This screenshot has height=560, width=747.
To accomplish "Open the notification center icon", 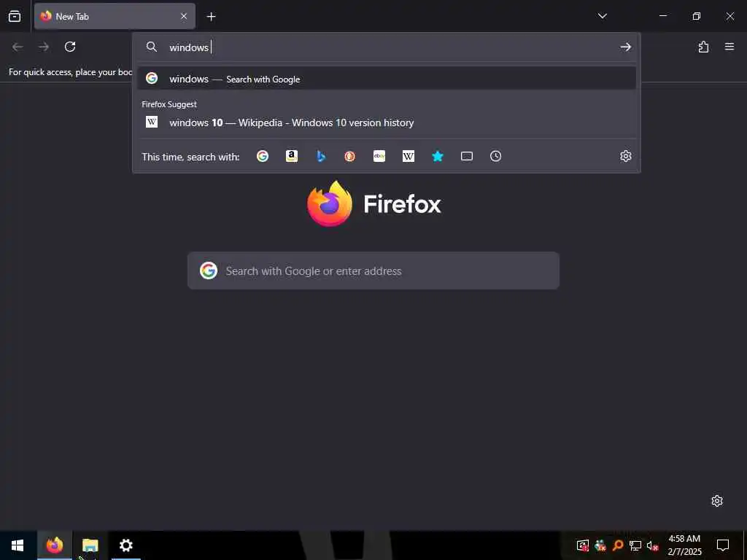I will (723, 545).
